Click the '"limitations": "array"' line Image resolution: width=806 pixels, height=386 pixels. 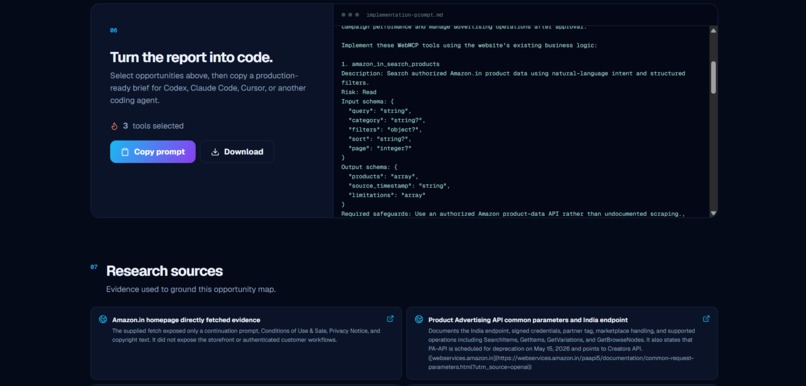(x=387, y=195)
